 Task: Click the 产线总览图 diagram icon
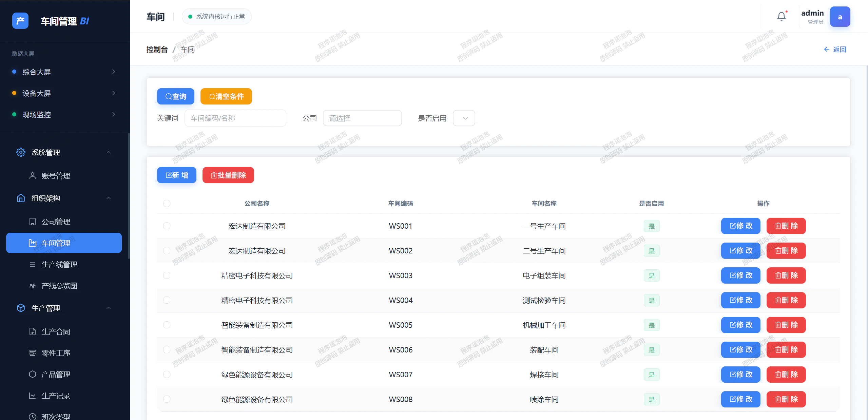tap(33, 286)
